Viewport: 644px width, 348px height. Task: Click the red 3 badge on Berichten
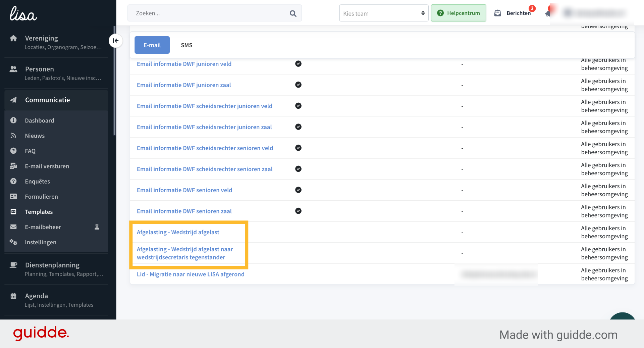(x=532, y=8)
